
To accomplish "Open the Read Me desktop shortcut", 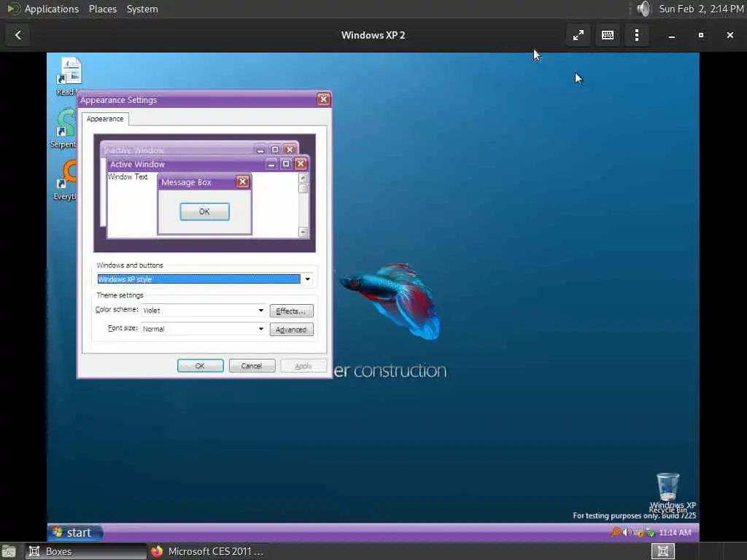I will pyautogui.click(x=69, y=76).
